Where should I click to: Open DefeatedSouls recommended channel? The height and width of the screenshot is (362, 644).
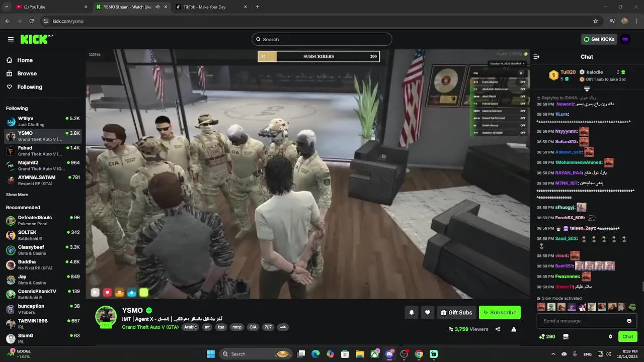click(43, 220)
